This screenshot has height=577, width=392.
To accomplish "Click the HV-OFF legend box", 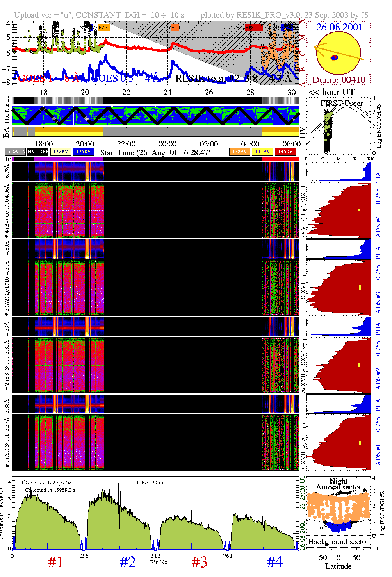I will point(38,152).
